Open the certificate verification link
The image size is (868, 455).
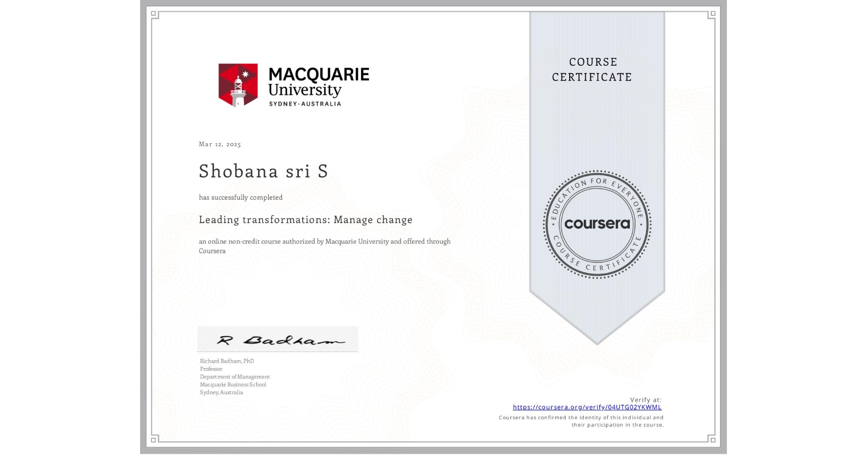tap(587, 407)
